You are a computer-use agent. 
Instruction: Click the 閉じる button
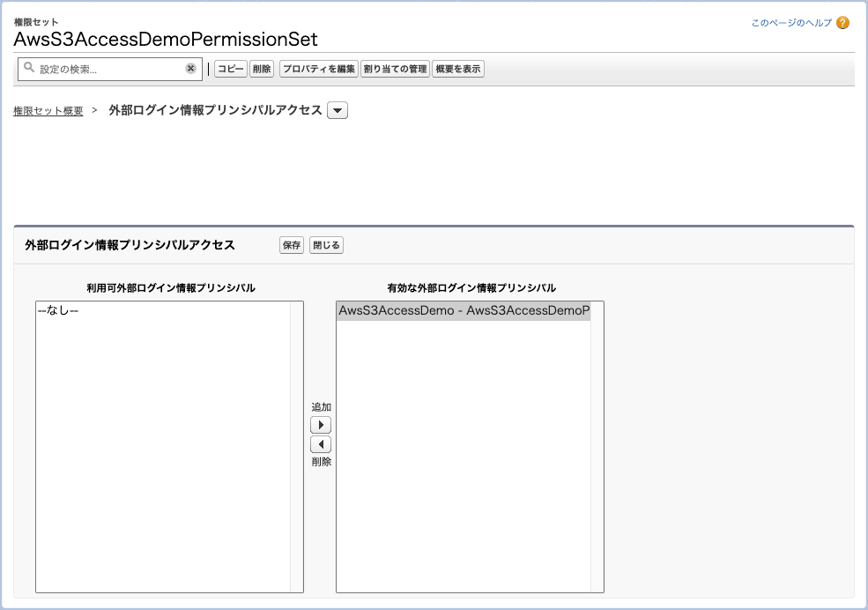[x=326, y=245]
